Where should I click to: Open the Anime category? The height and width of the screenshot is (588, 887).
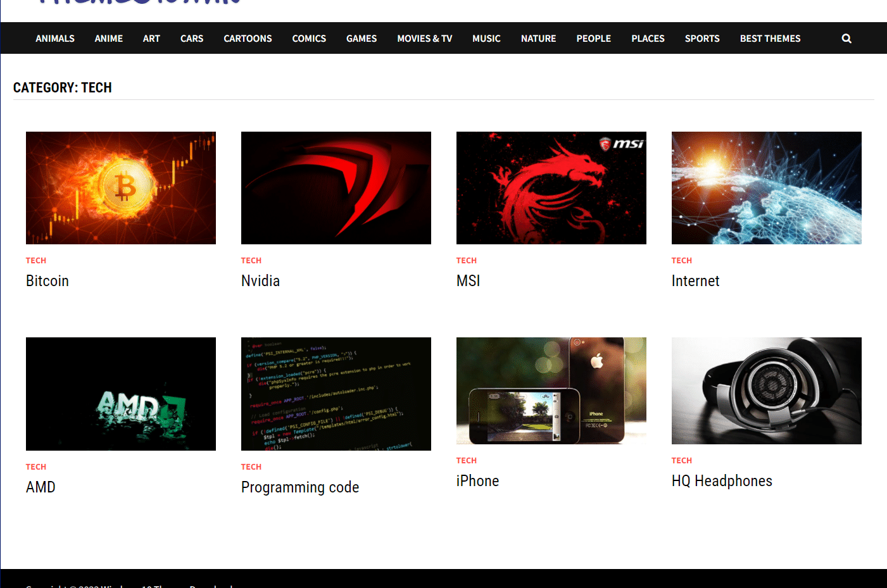pos(109,39)
